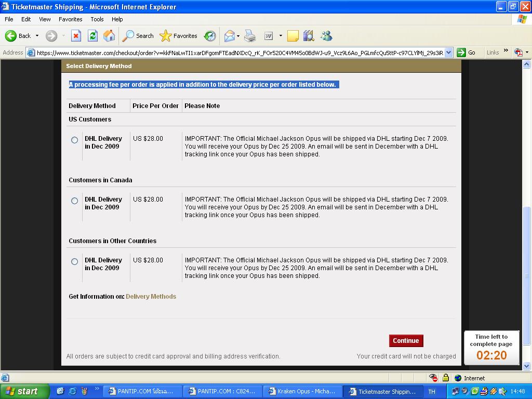Click the '02:20' countdown timer
532x399 pixels.
[x=491, y=355]
